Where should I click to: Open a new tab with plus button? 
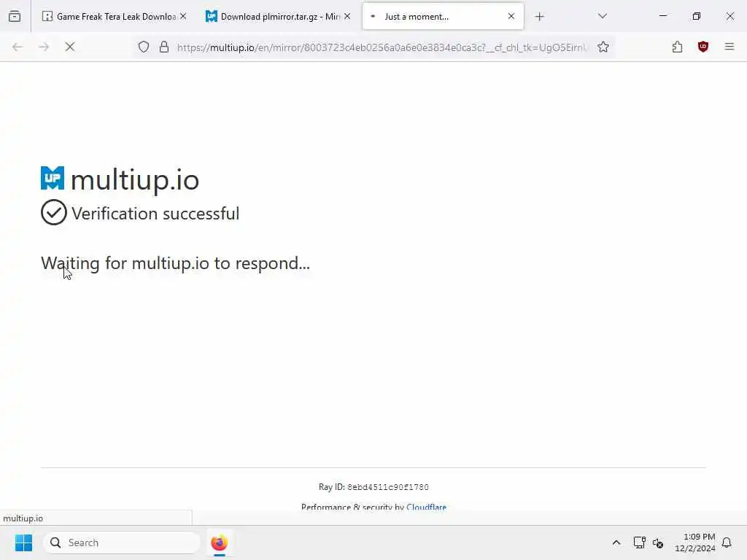pyautogui.click(x=539, y=17)
